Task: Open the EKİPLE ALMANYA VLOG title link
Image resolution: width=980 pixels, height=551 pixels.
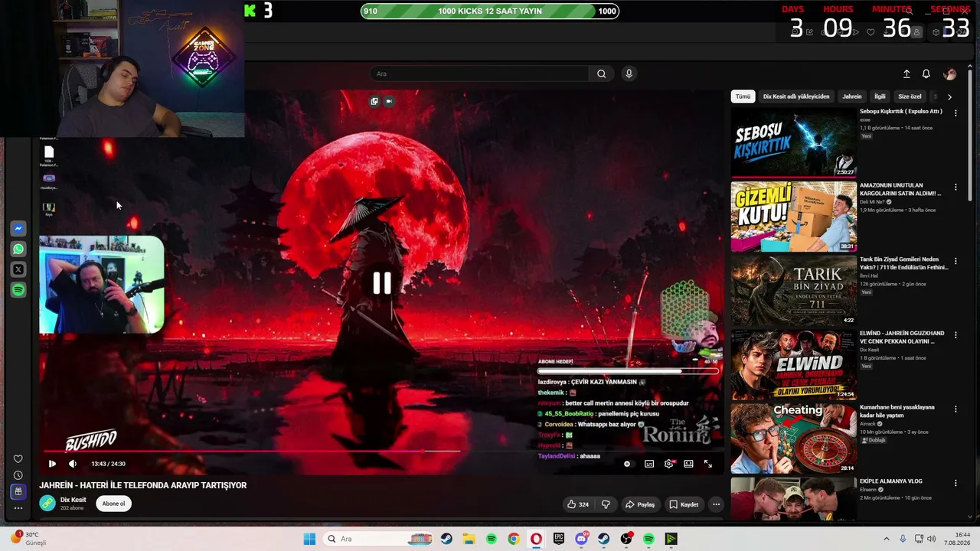Action: [x=890, y=481]
